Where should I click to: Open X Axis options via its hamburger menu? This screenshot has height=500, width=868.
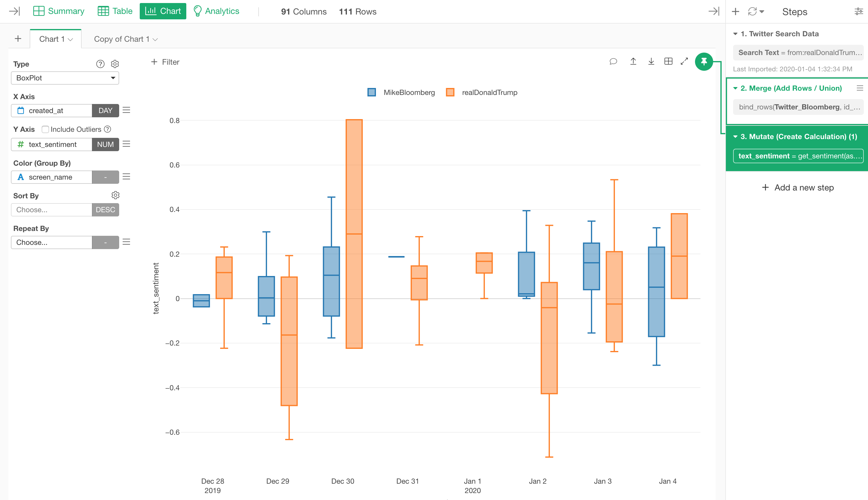tap(126, 110)
